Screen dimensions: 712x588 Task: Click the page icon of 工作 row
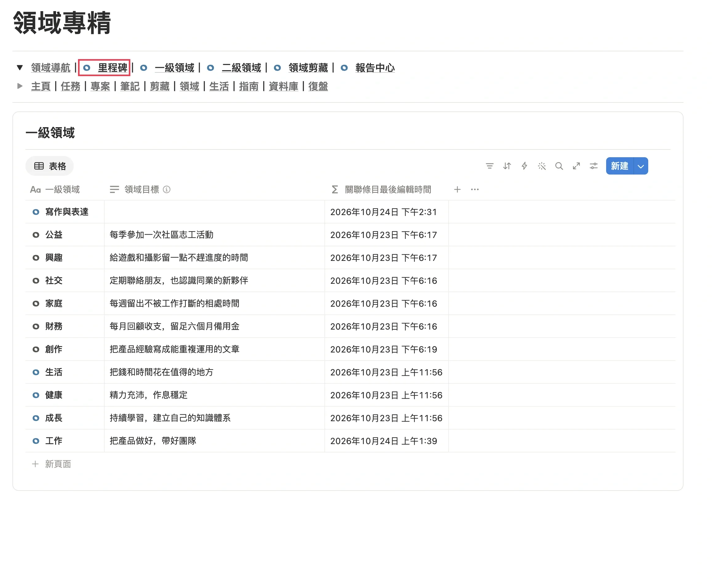36,441
